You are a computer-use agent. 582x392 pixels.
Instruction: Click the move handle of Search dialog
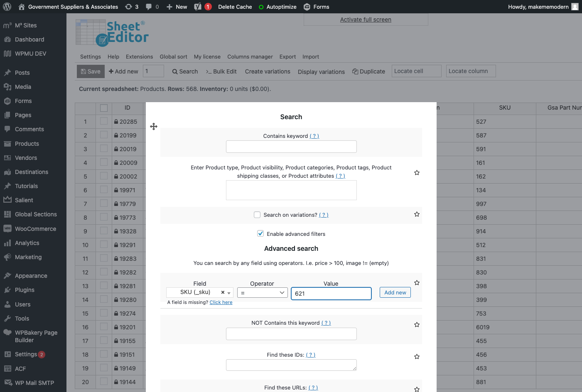tap(154, 127)
